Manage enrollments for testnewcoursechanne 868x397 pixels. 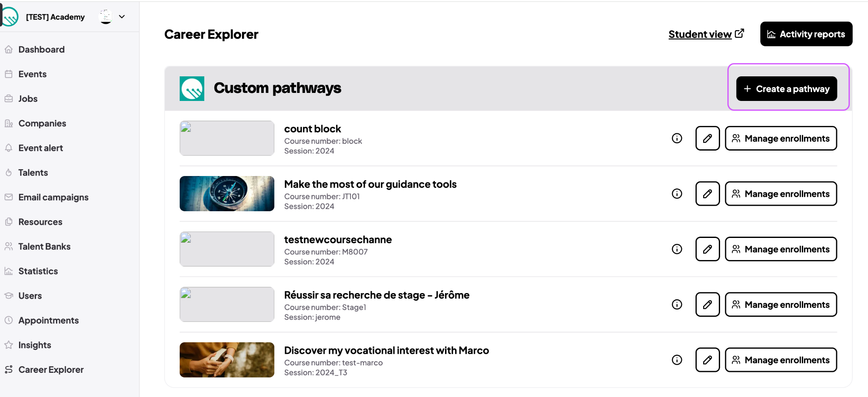[781, 249]
